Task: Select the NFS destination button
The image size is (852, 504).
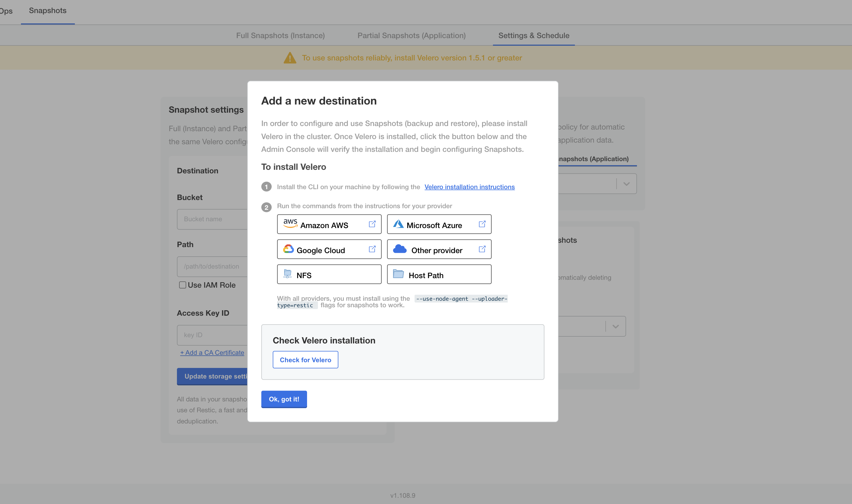Action: pyautogui.click(x=329, y=274)
